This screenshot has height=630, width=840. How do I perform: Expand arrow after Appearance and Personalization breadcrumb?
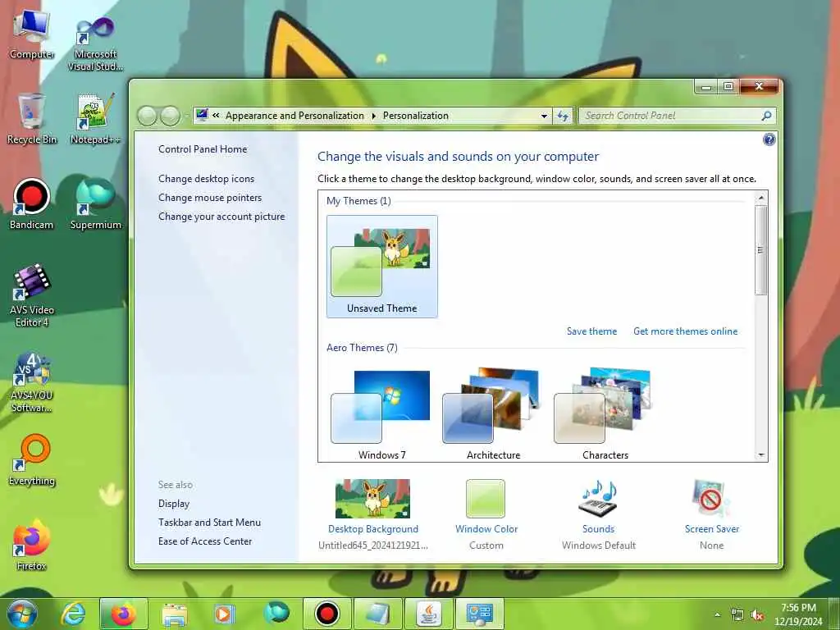coord(374,116)
